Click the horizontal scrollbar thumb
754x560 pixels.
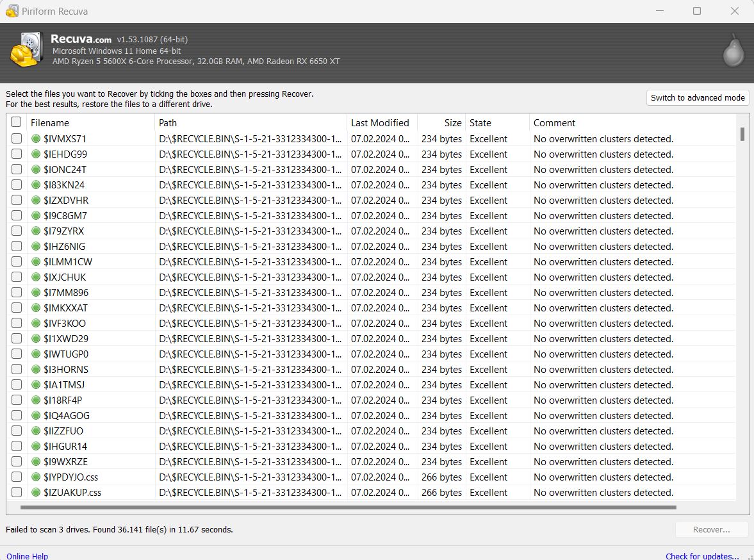click(x=348, y=507)
